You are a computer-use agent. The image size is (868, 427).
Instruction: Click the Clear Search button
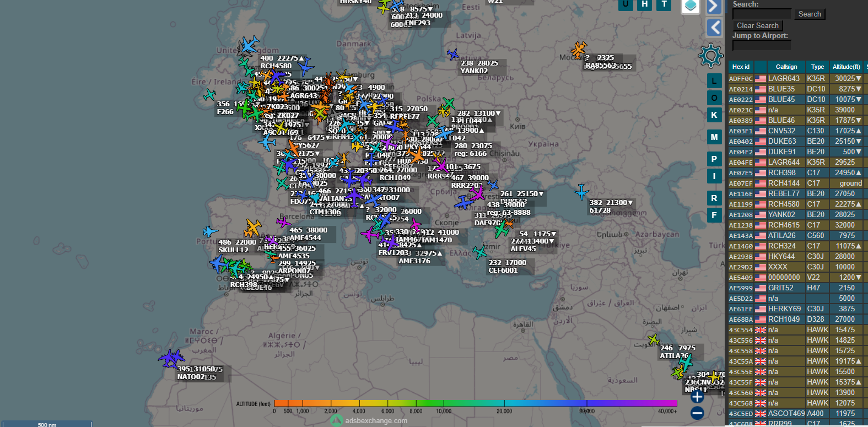(x=758, y=25)
